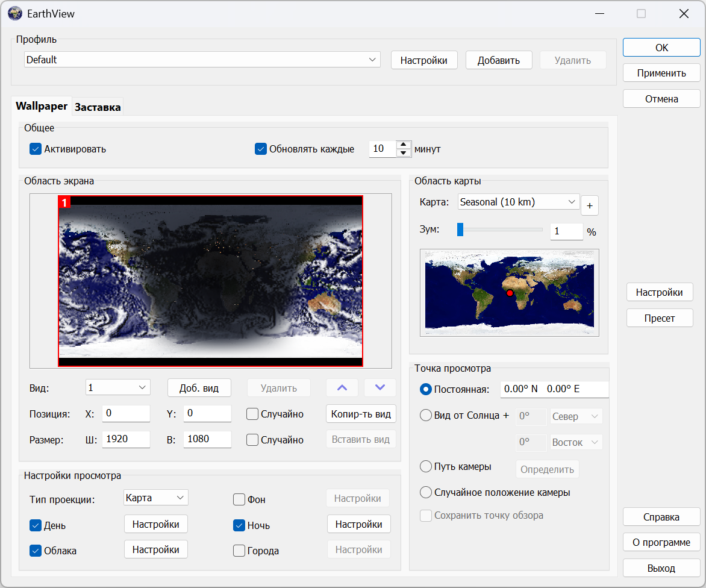Open the Профиль Default dropdown
Screen dimensions: 706x588
202,60
